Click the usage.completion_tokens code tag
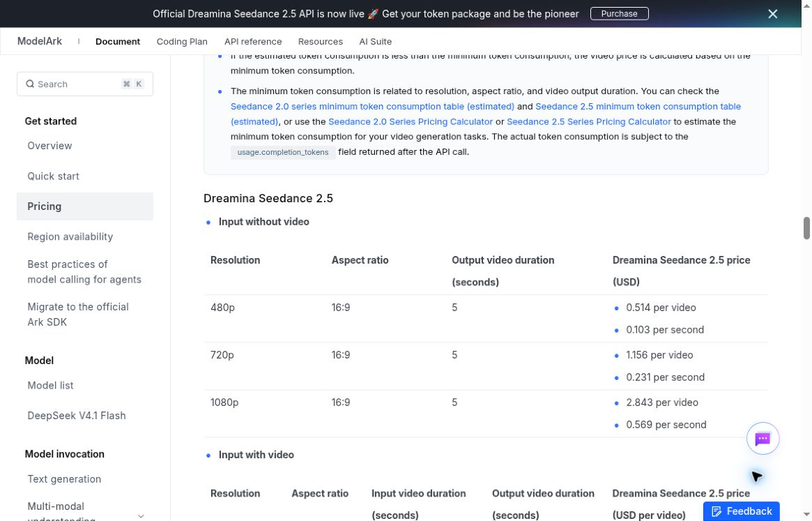812x521 pixels. [283, 152]
